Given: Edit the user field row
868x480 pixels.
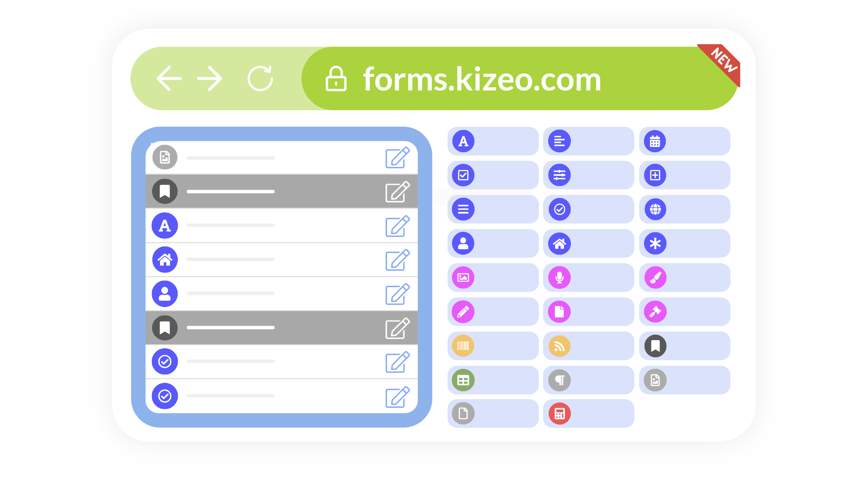Looking at the screenshot, I should [397, 294].
